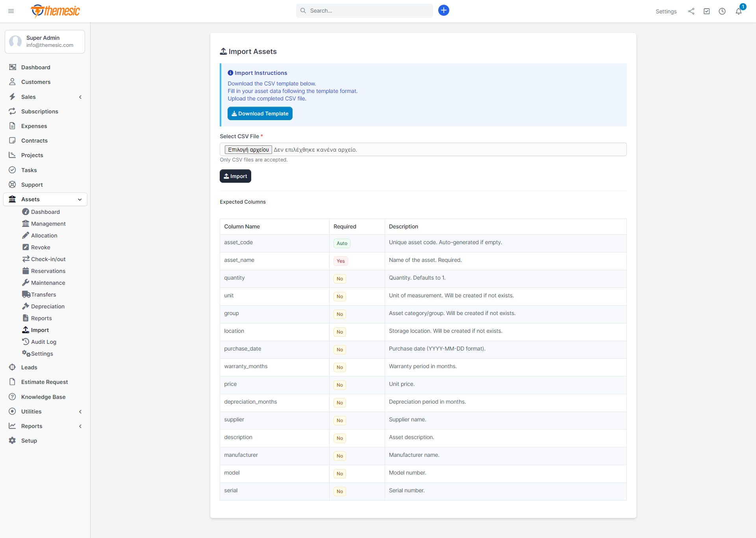Expand the Sales menu chevron
This screenshot has height=538, width=756.
[80, 97]
